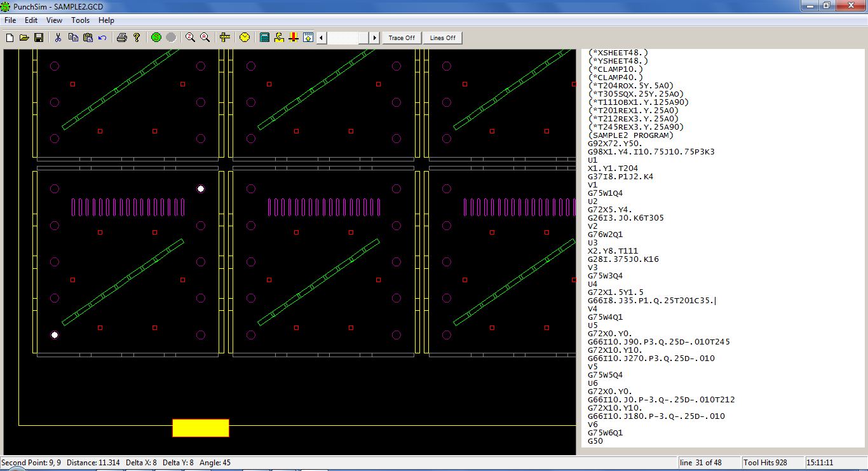Click the G50 line in code editor
This screenshot has height=471, width=868.
click(x=595, y=441)
